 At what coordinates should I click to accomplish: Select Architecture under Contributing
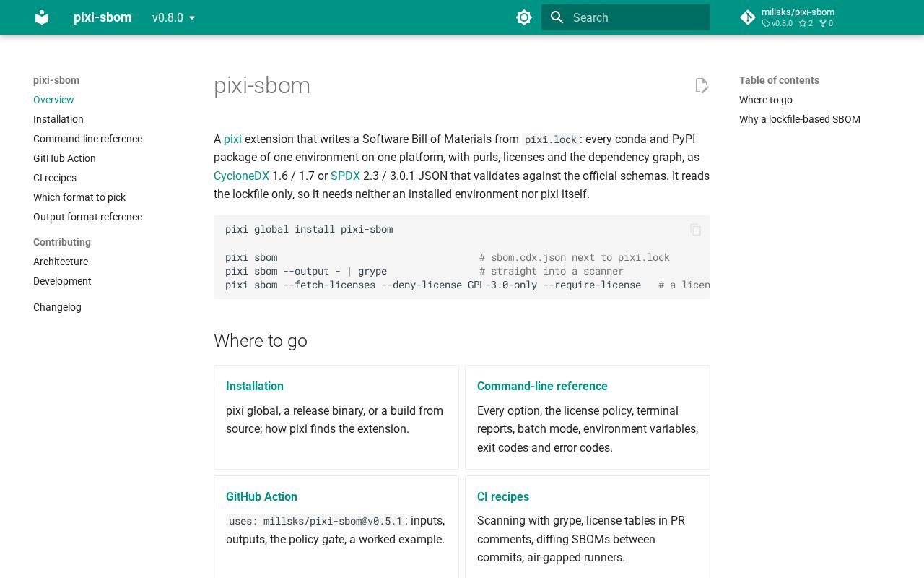[x=61, y=262]
